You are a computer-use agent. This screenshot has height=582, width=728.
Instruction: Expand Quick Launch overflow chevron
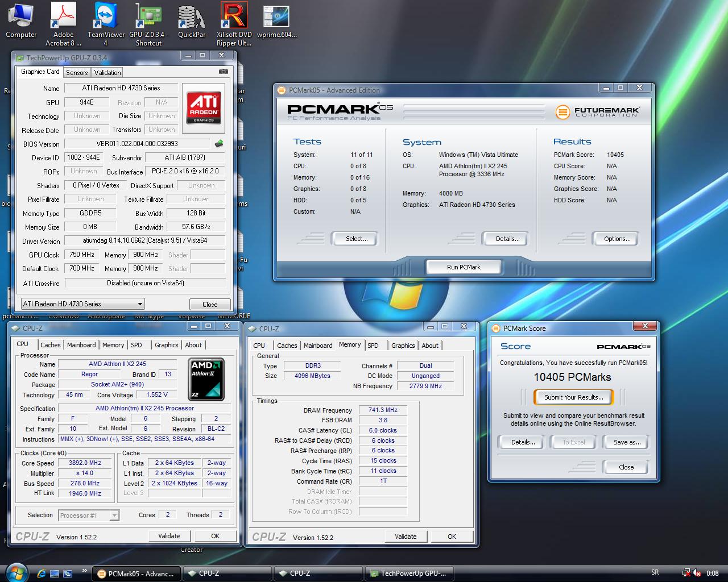pos(85,570)
